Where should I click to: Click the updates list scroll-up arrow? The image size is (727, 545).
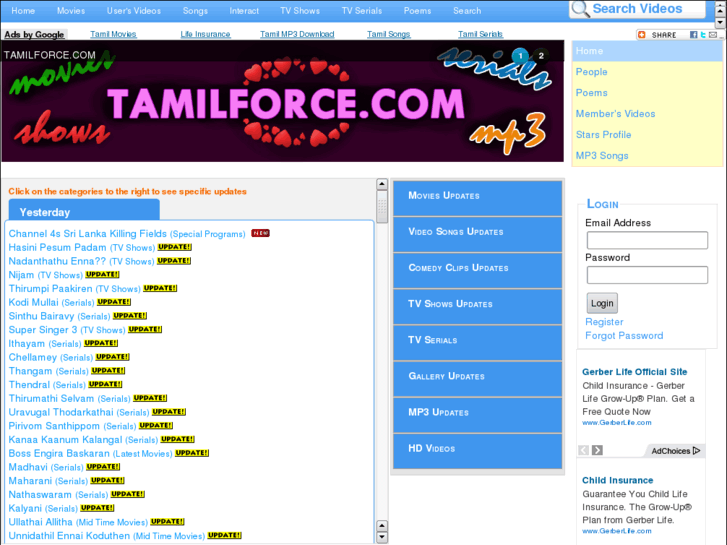point(382,184)
